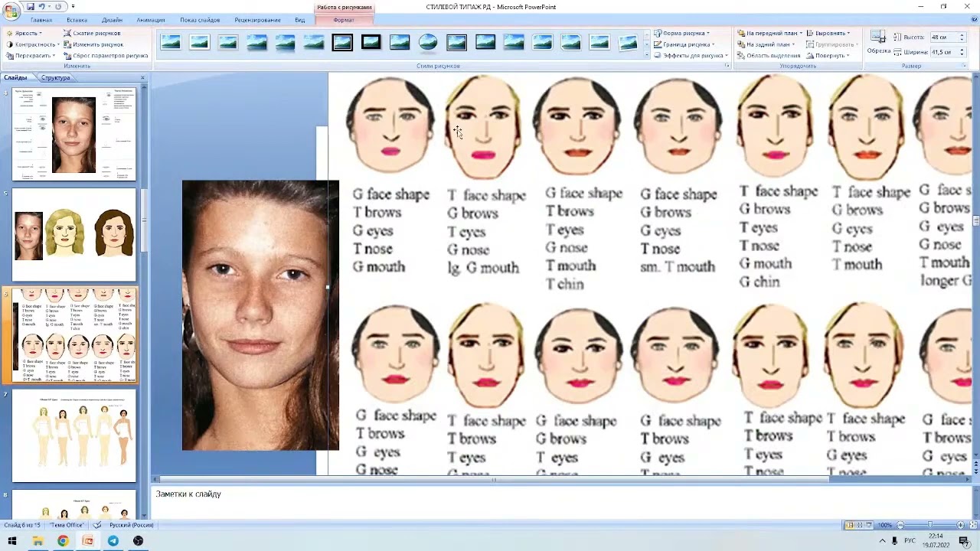Switch to normal view button
This screenshot has width=980, height=551.
point(850,525)
